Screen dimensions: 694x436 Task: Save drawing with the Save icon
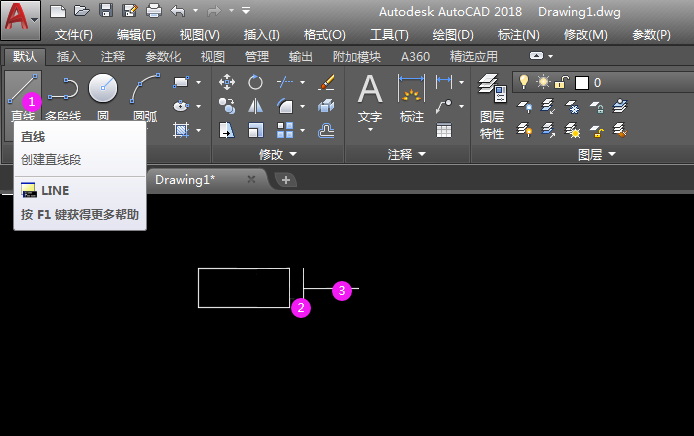tap(106, 11)
